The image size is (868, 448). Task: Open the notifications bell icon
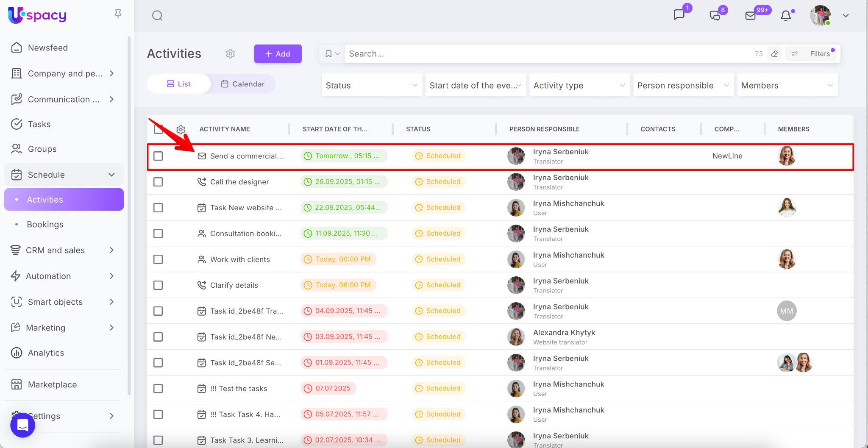[x=785, y=16]
